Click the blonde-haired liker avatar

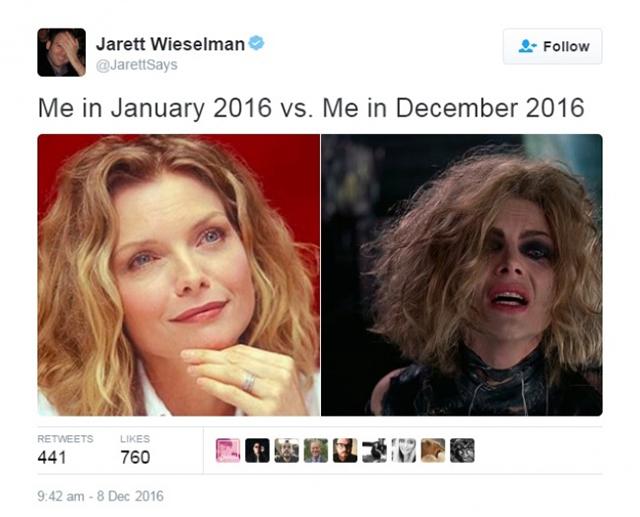coord(404,450)
